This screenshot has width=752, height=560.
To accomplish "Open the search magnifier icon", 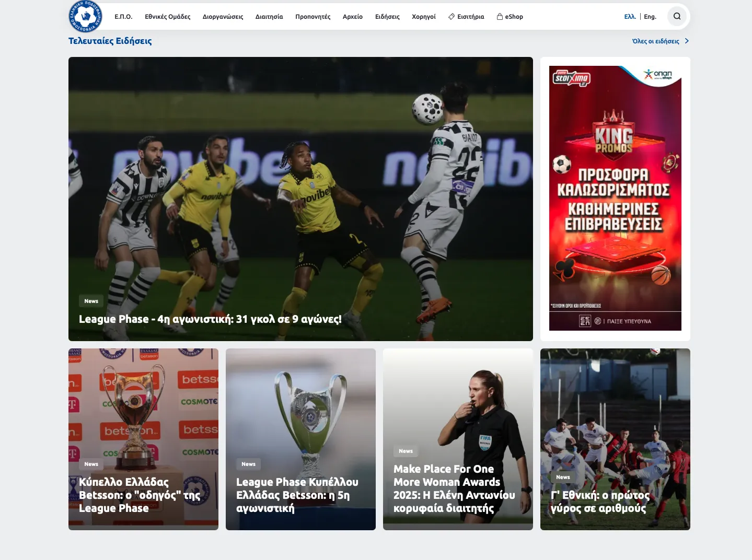I will [677, 16].
